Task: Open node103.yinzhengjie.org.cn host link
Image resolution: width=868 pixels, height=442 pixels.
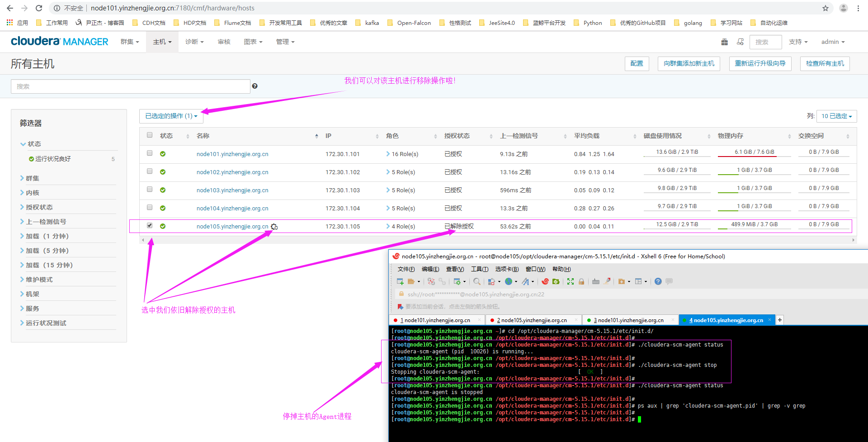Action: (x=232, y=190)
